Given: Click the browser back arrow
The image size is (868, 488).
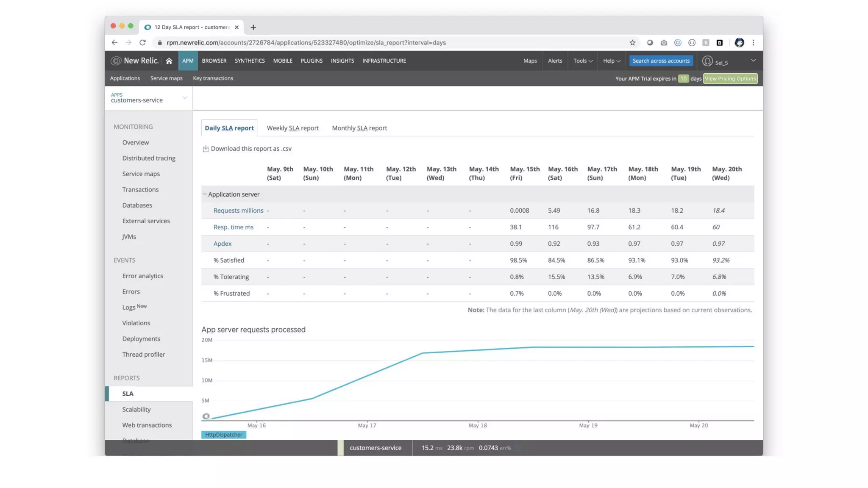Looking at the screenshot, I should pos(114,42).
